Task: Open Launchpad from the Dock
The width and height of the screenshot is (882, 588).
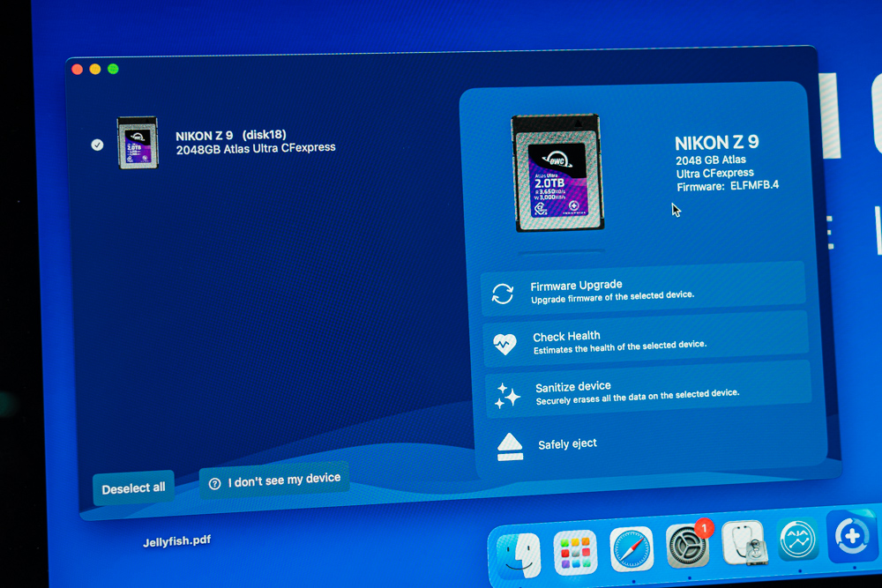Action: (575, 553)
